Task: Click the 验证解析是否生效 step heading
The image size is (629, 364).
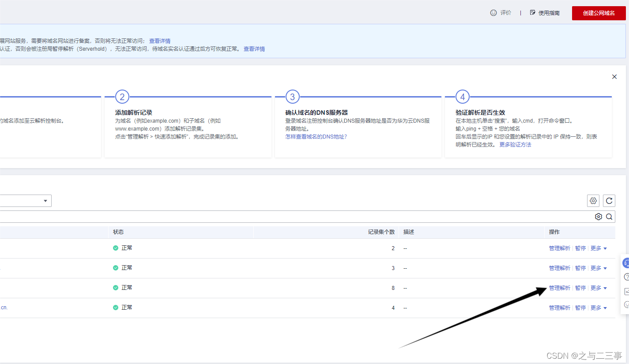Action: pos(480,113)
